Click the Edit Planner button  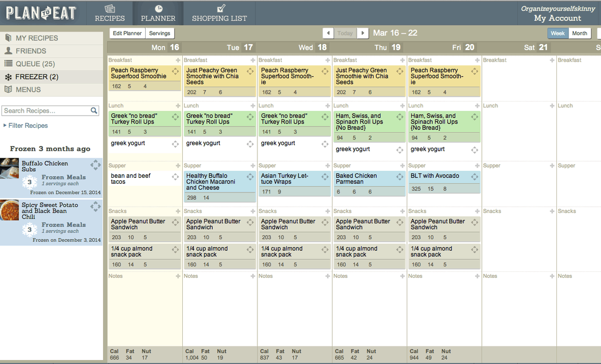coord(127,34)
